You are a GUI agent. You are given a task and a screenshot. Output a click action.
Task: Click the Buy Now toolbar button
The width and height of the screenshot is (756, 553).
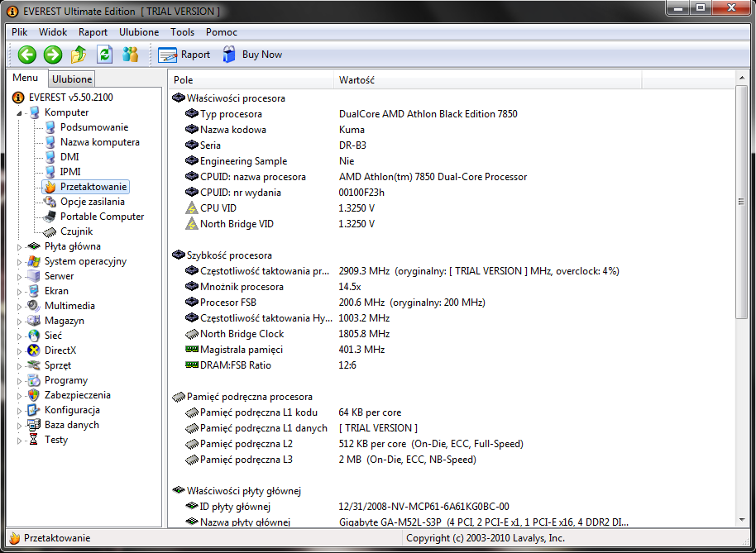(252, 55)
